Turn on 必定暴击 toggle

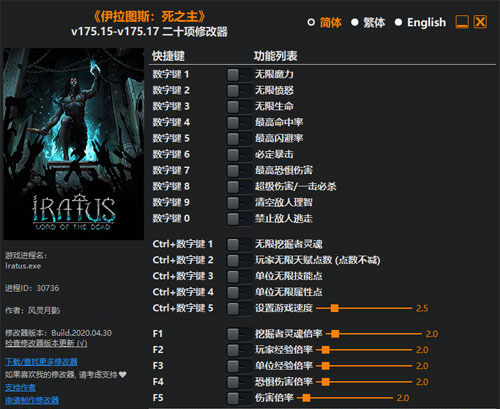point(239,155)
